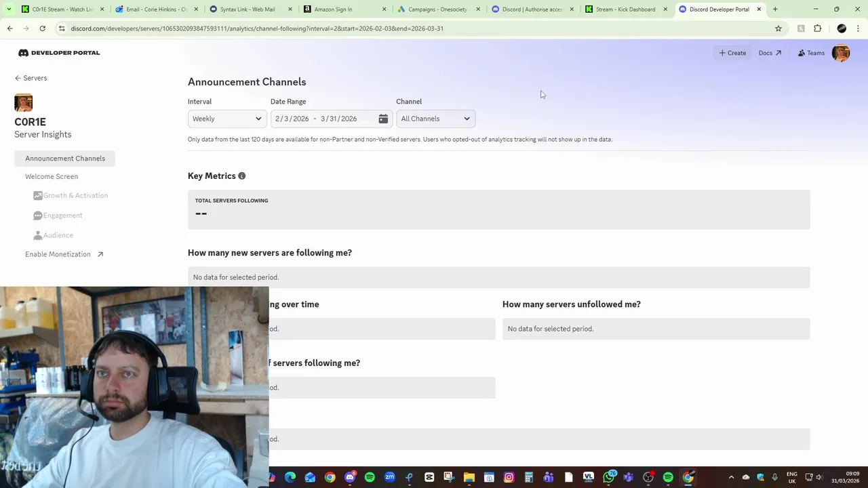Bookmark this page with the star icon

[778, 28]
